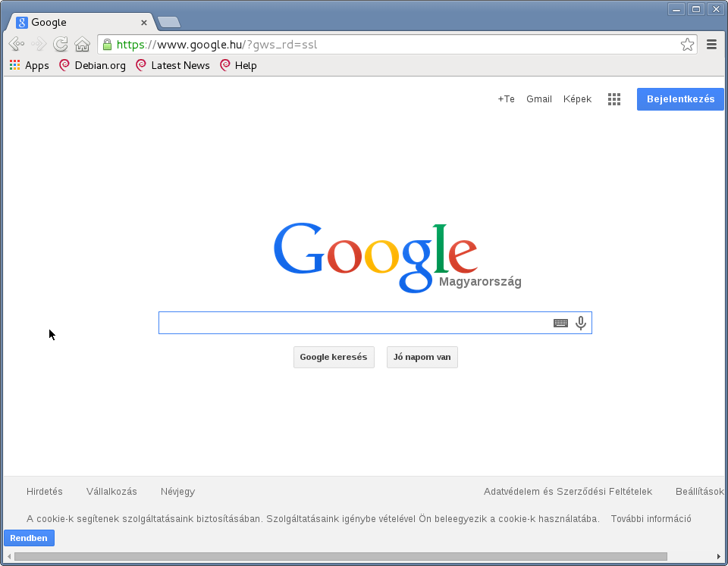Reload the page with the refresh icon
This screenshot has height=566, width=728.
coord(61,44)
